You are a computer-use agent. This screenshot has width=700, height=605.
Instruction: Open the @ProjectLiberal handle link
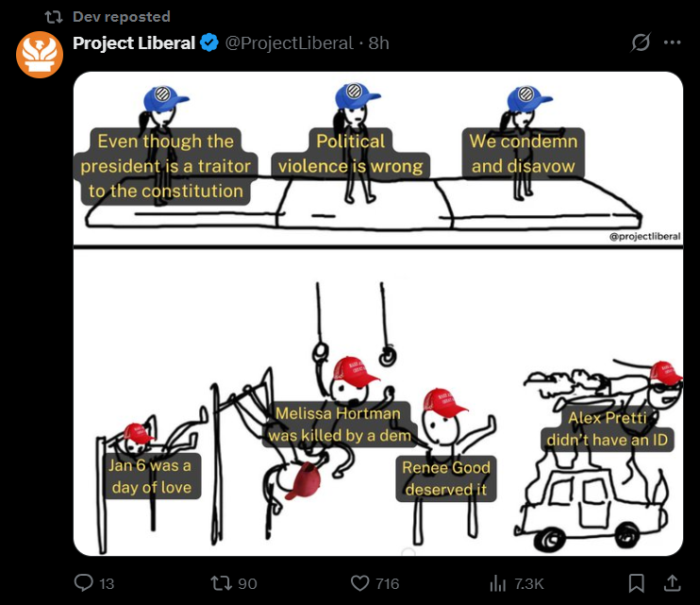click(289, 43)
